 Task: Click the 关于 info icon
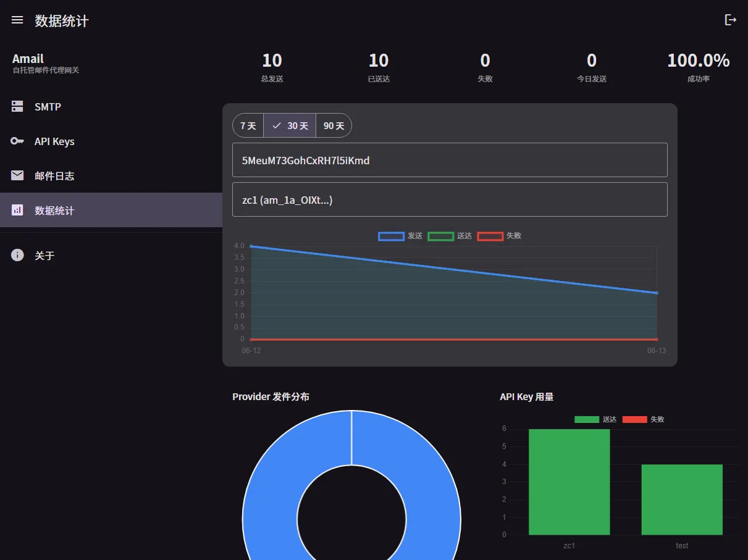tap(17, 255)
